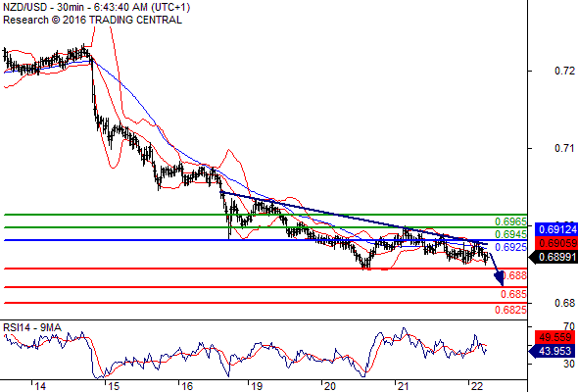Click the 0.71 price axis label
This screenshot has width=578, height=392.
pyautogui.click(x=564, y=148)
